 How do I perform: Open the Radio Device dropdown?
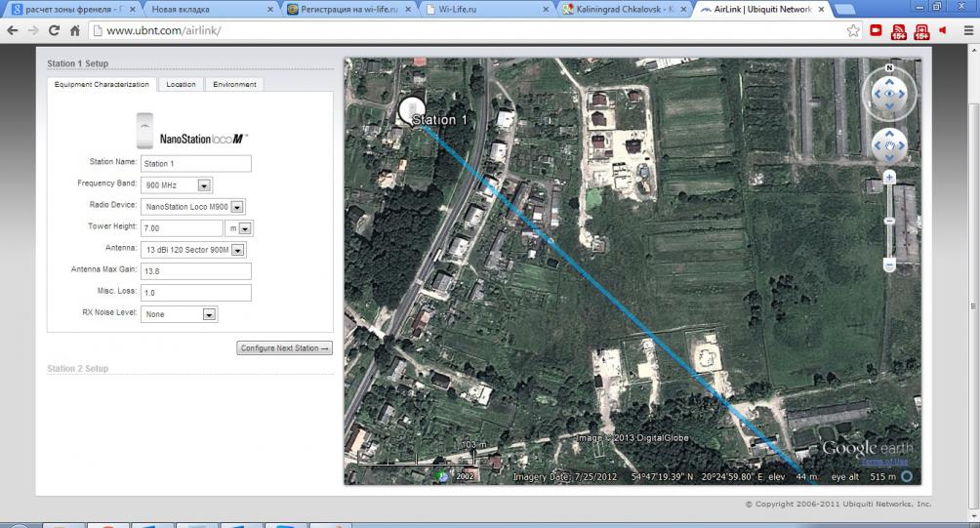click(237, 206)
